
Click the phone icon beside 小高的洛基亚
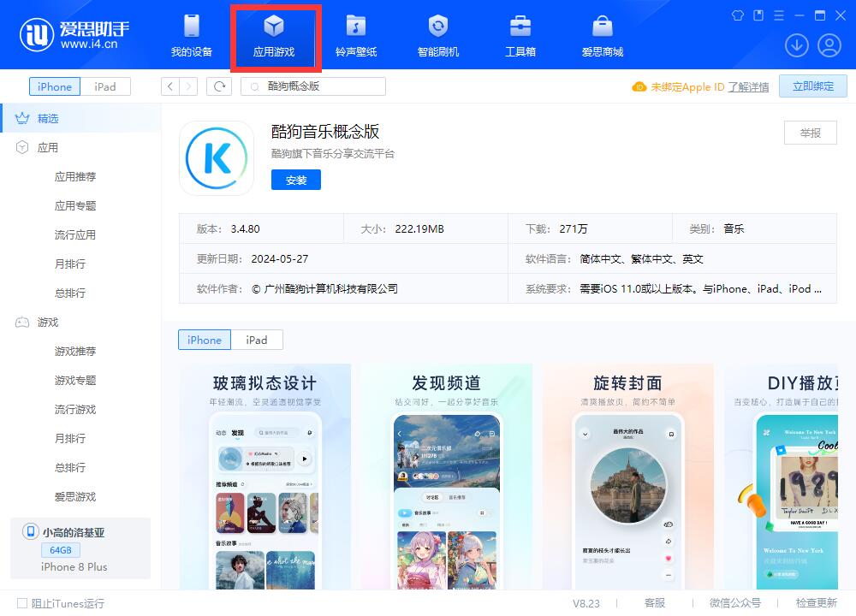pyautogui.click(x=31, y=531)
